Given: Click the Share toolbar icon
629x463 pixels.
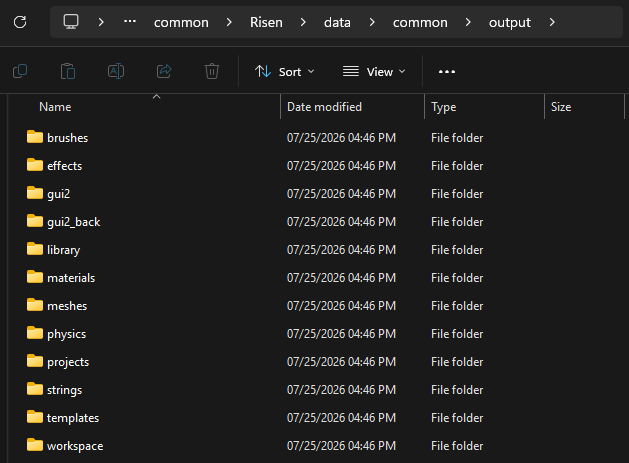Looking at the screenshot, I should click(x=164, y=71).
